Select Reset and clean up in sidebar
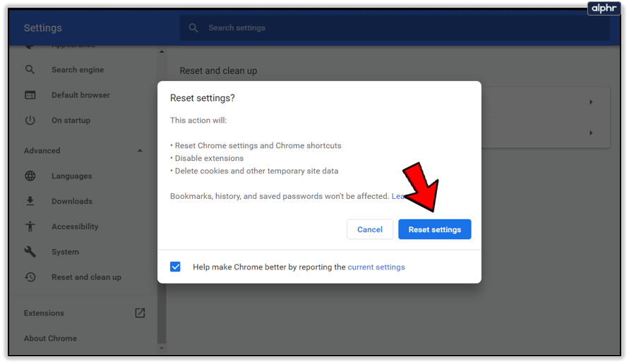The width and height of the screenshot is (629, 364). click(x=86, y=277)
